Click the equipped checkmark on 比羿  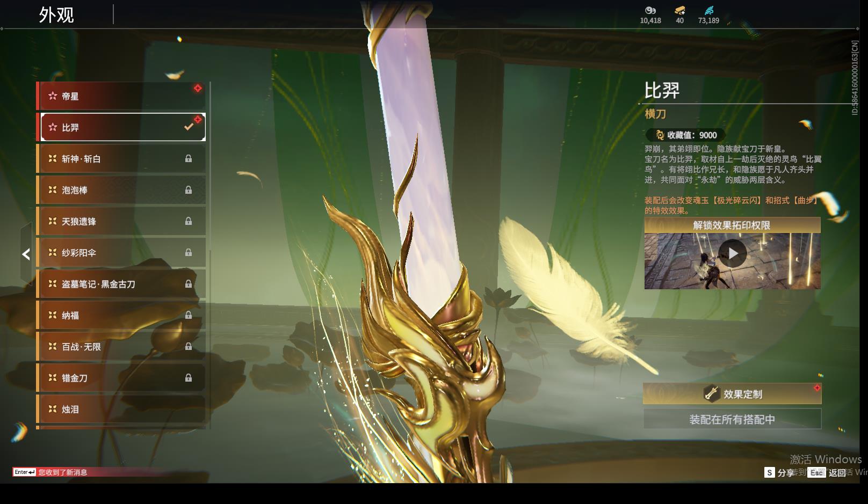tap(189, 127)
